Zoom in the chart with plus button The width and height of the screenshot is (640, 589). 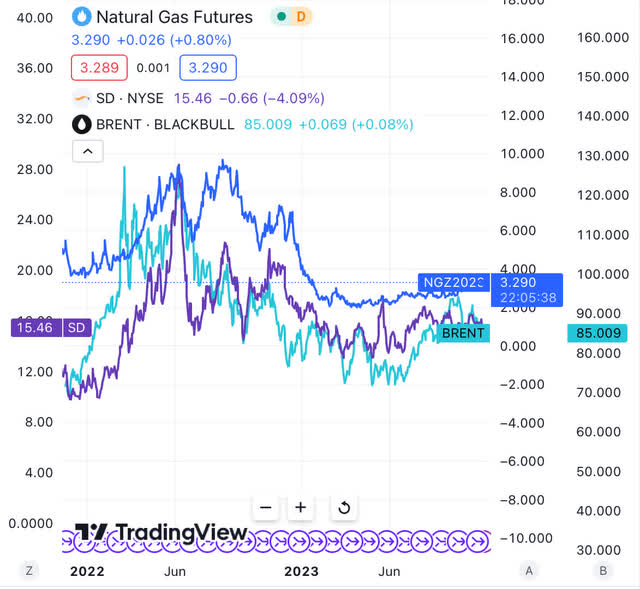coord(300,507)
